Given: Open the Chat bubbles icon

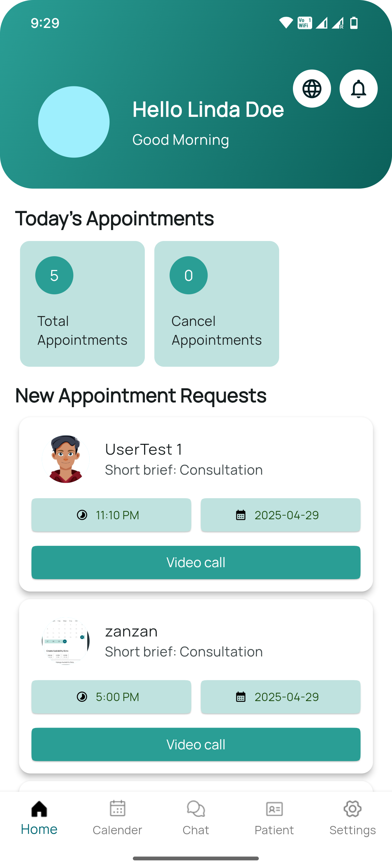Looking at the screenshot, I should point(196,808).
